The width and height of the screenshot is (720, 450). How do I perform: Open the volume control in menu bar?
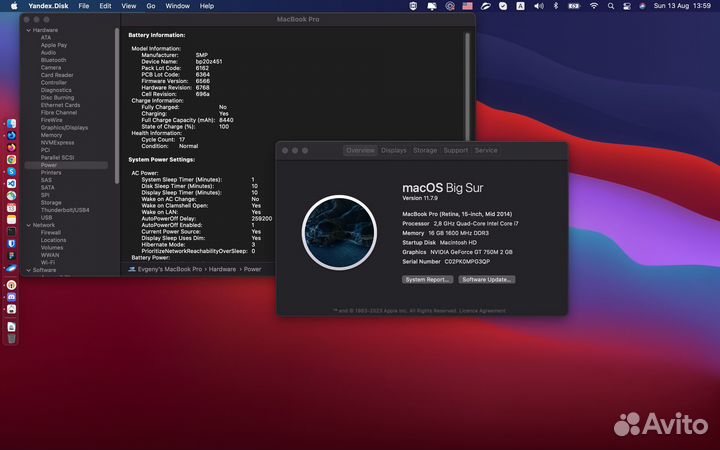coord(539,6)
